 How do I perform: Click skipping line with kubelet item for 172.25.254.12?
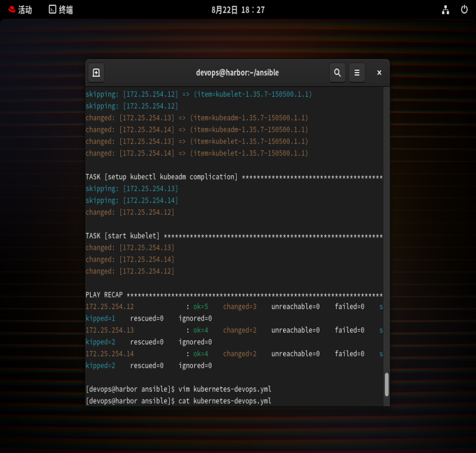198,94
